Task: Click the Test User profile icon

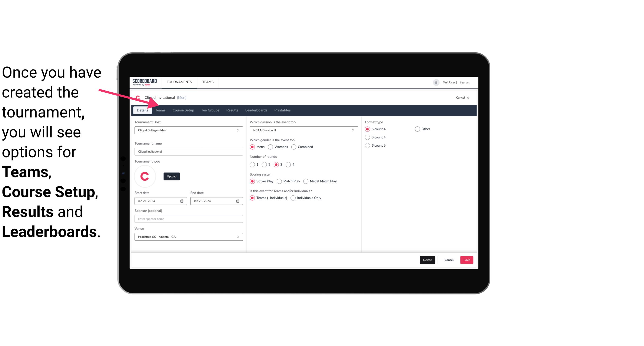Action: pyautogui.click(x=436, y=82)
